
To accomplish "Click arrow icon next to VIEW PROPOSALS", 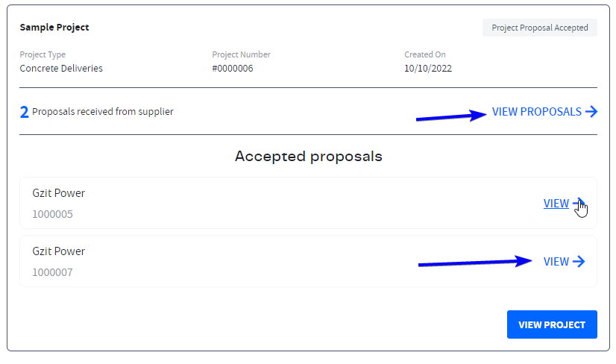I will pos(591,112).
